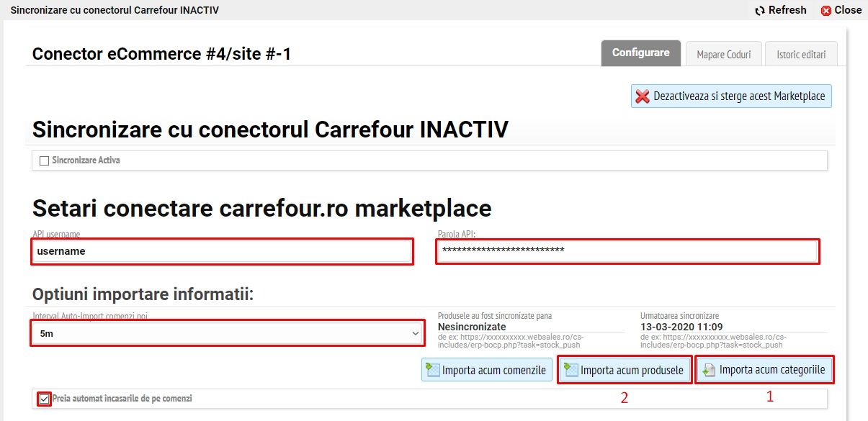Focus the API username input field
The height and width of the screenshot is (421, 868).
pyautogui.click(x=222, y=251)
